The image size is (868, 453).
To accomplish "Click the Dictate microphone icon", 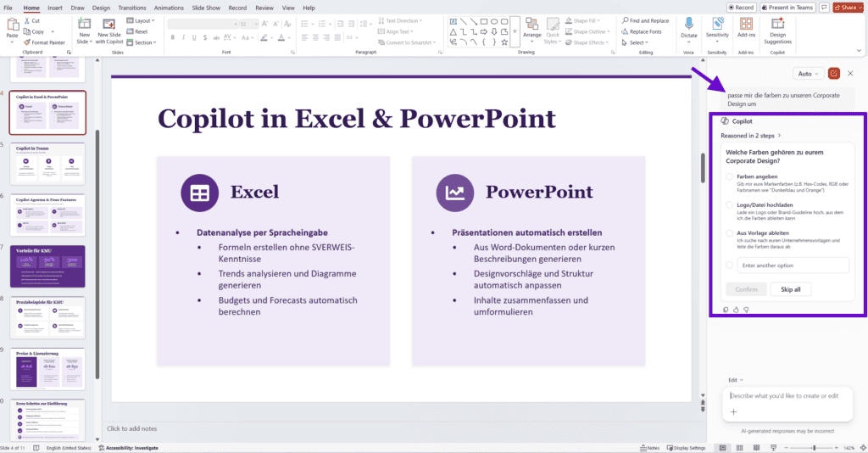I will click(x=688, y=24).
